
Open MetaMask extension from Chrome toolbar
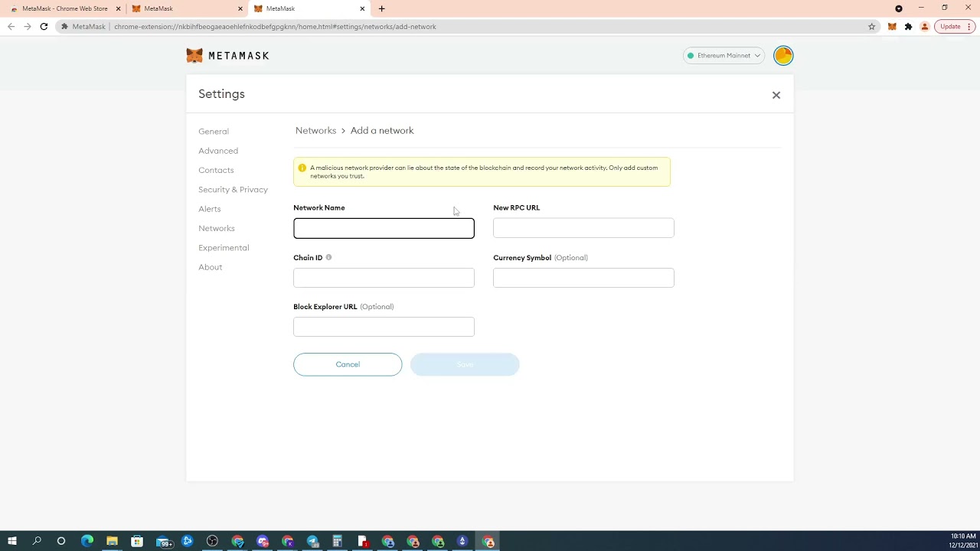click(892, 26)
